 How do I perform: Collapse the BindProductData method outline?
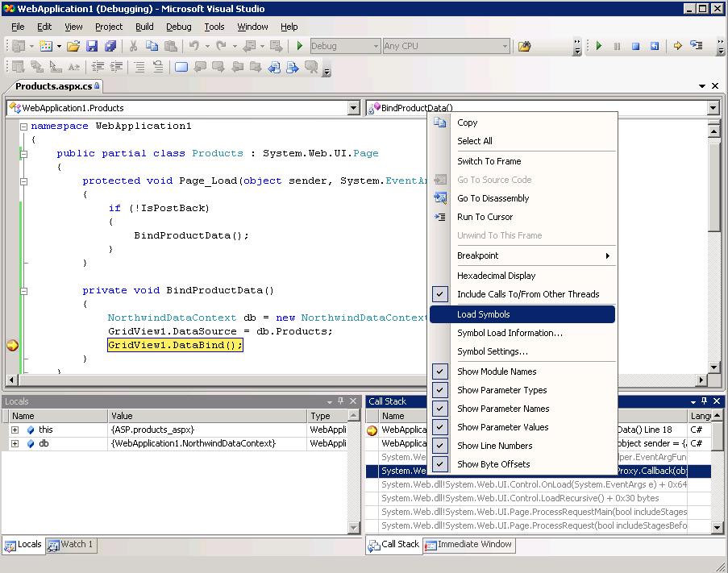click(23, 291)
